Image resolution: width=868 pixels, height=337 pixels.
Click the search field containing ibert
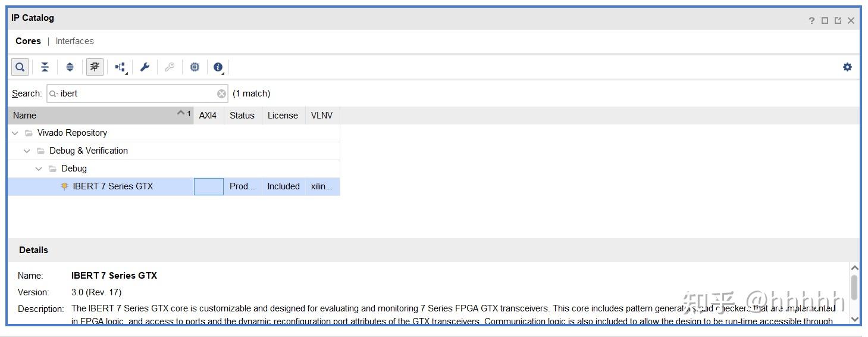point(137,93)
